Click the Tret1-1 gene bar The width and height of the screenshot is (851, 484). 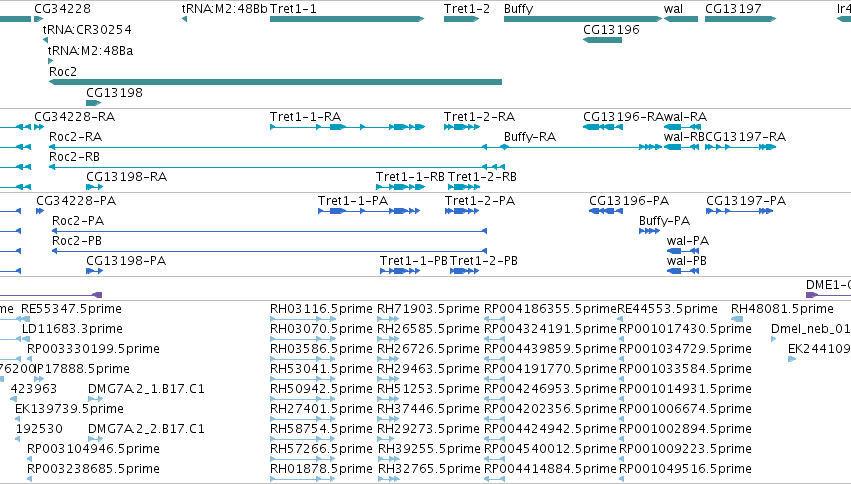point(347,19)
